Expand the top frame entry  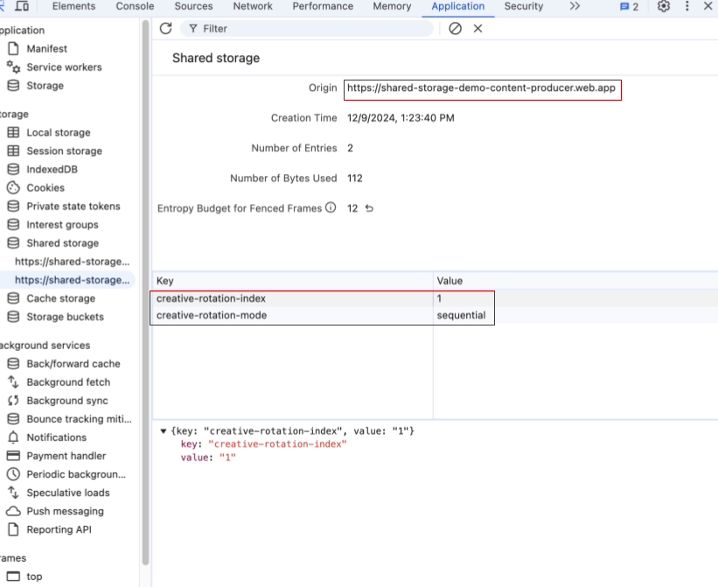pyautogui.click(x=33, y=577)
